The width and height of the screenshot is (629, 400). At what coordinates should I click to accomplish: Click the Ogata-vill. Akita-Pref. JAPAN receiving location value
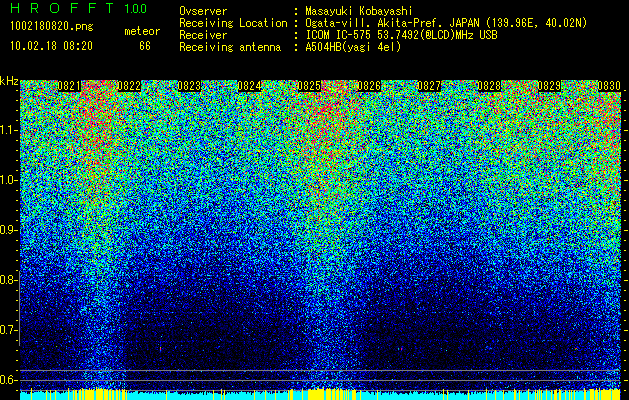click(x=446, y=23)
